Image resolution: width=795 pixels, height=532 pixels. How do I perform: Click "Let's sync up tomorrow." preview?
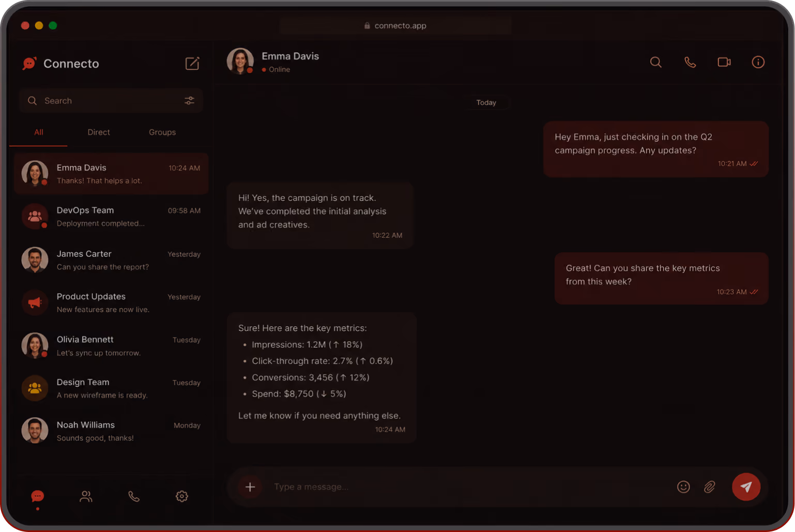[99, 353]
